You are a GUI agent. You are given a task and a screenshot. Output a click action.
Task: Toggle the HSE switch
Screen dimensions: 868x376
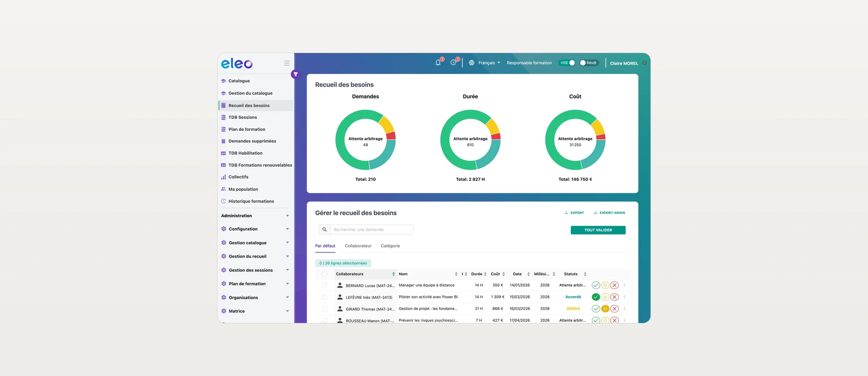tap(567, 63)
